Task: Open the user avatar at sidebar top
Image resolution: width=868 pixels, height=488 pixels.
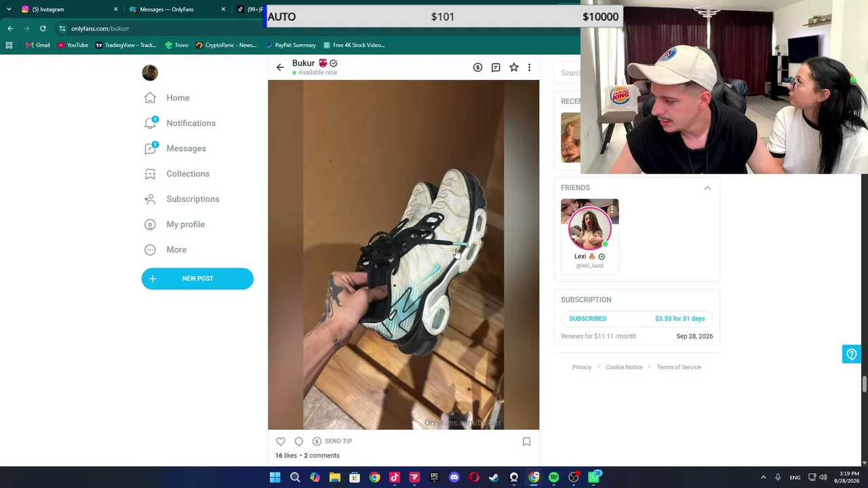Action: [150, 73]
